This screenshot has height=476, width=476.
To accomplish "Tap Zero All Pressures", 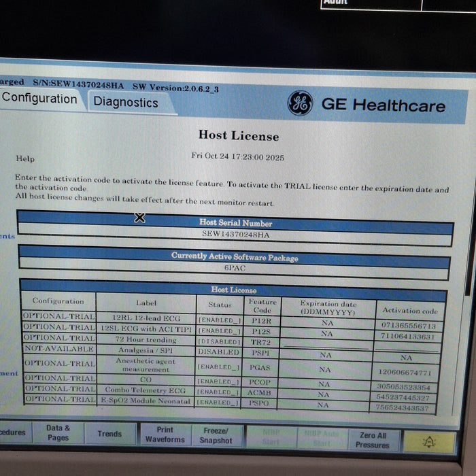I will (373, 440).
